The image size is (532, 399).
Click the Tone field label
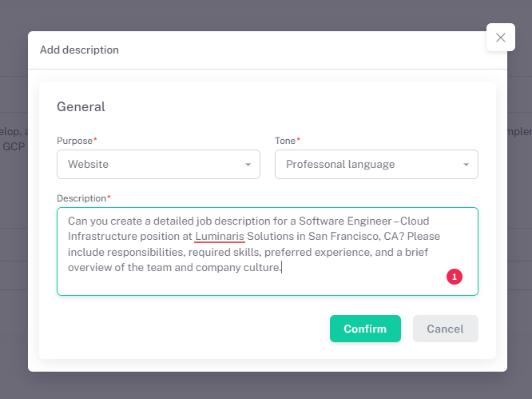(x=285, y=141)
